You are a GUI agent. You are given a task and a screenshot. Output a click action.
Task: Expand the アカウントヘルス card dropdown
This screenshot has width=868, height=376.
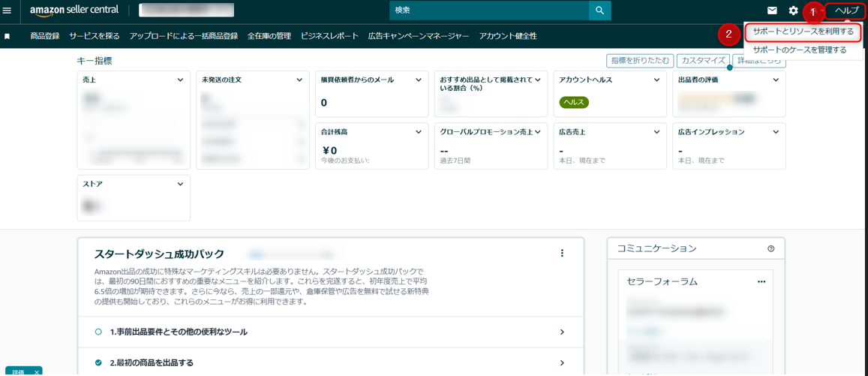point(656,80)
